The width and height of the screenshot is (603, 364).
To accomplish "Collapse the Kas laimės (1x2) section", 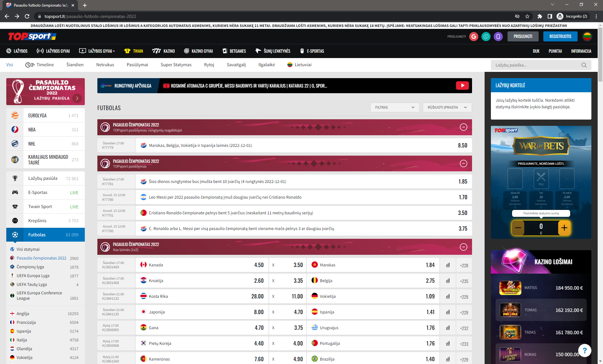I will pyautogui.click(x=463, y=247).
